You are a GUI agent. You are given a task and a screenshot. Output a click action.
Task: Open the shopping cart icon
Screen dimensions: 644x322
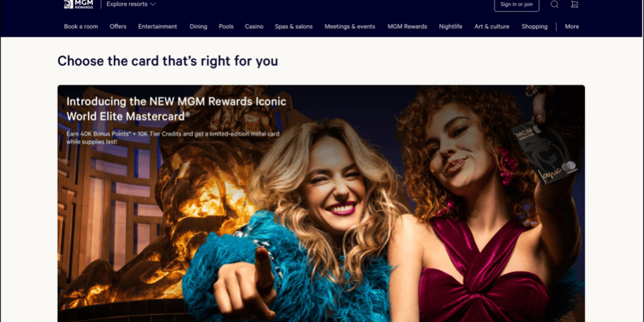(575, 4)
